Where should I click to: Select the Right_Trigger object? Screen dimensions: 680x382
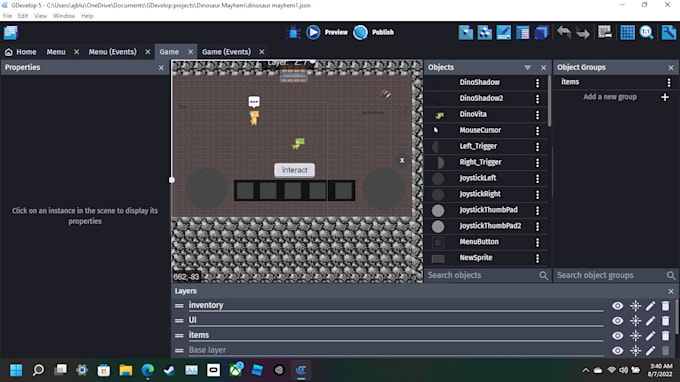480,162
